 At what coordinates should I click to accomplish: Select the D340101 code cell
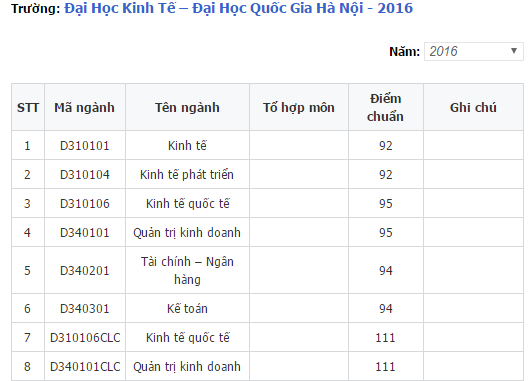[85, 233]
